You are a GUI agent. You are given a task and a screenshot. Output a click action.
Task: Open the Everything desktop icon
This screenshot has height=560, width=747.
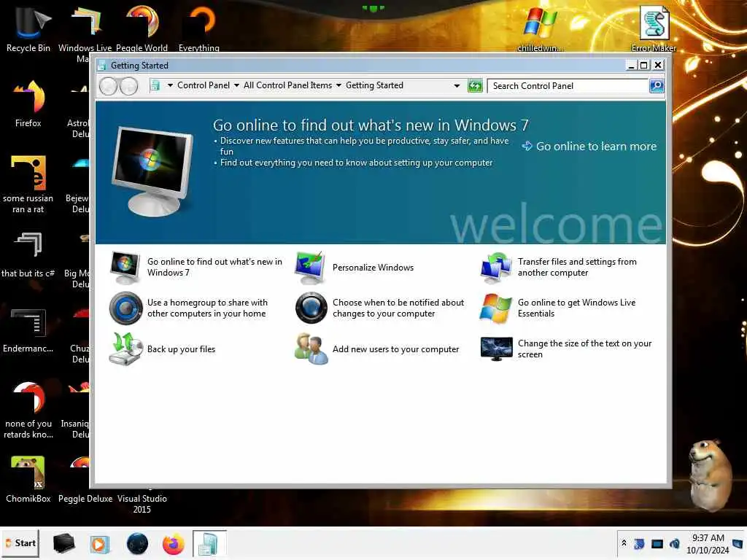pos(199,28)
